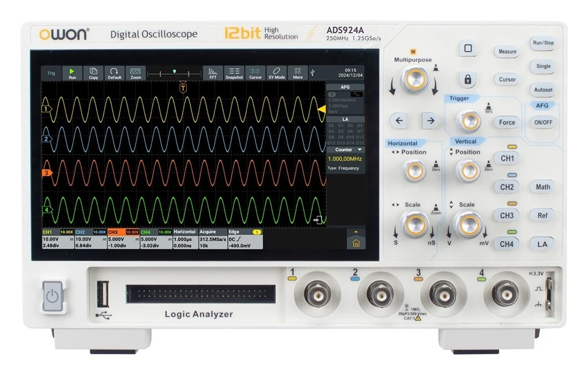Push the Trigger level knob
The height and width of the screenshot is (374, 588).
coord(469,121)
